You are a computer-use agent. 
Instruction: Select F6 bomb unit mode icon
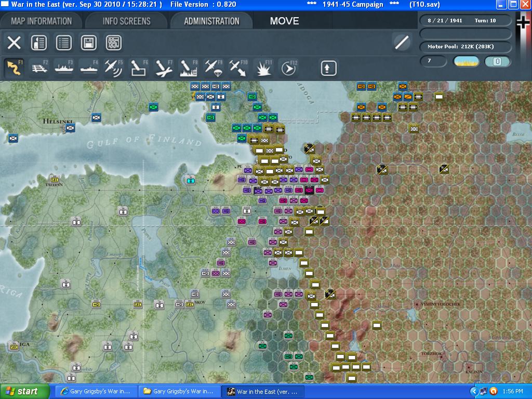point(139,68)
